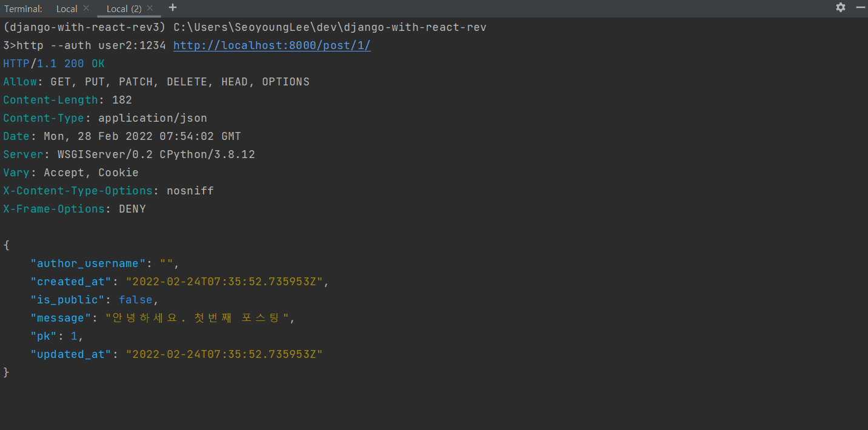Image resolution: width=868 pixels, height=430 pixels.
Task: Open terminal settings gear icon
Action: pos(840,7)
